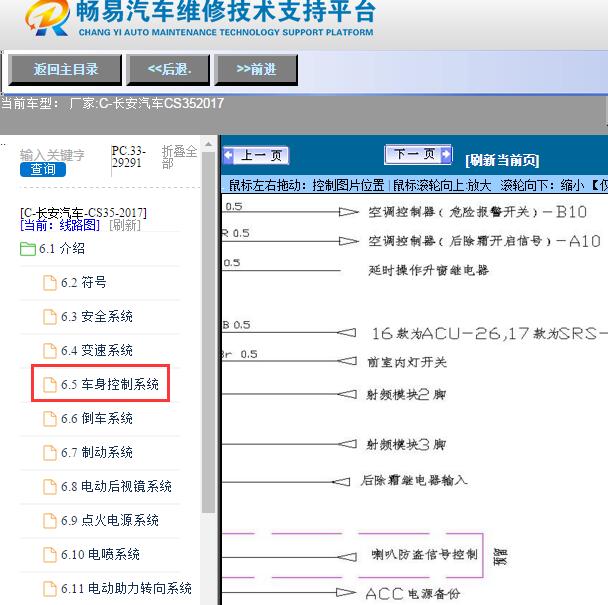The width and height of the screenshot is (608, 605).
Task: Open 6.6 倒车系统 entry
Action: [97, 418]
